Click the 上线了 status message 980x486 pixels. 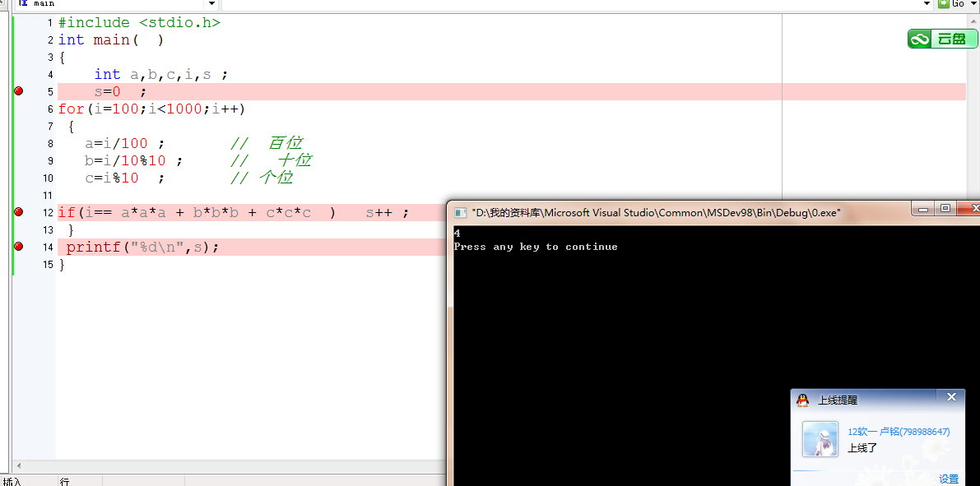pyautogui.click(x=862, y=448)
